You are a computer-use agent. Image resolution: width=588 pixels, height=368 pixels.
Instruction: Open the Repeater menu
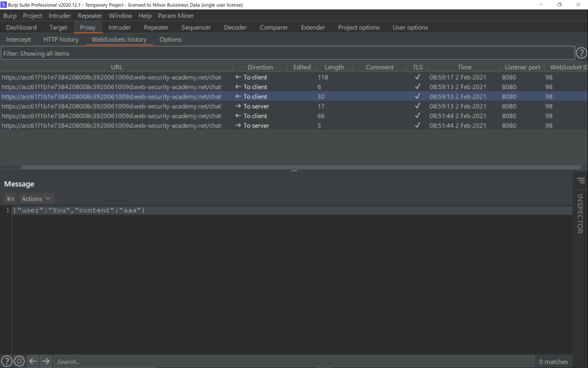tap(90, 16)
